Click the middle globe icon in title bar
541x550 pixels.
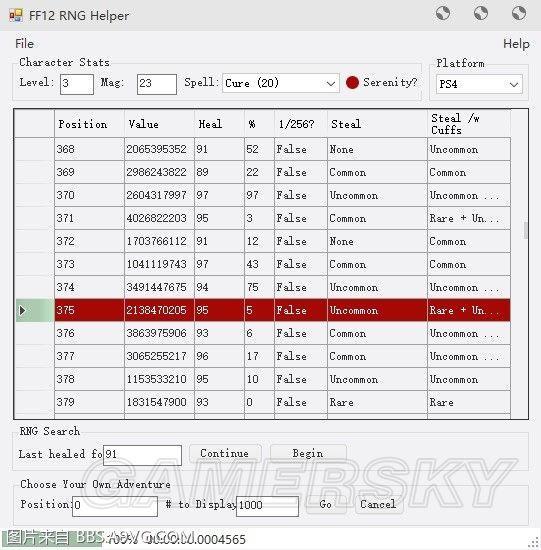click(x=481, y=14)
